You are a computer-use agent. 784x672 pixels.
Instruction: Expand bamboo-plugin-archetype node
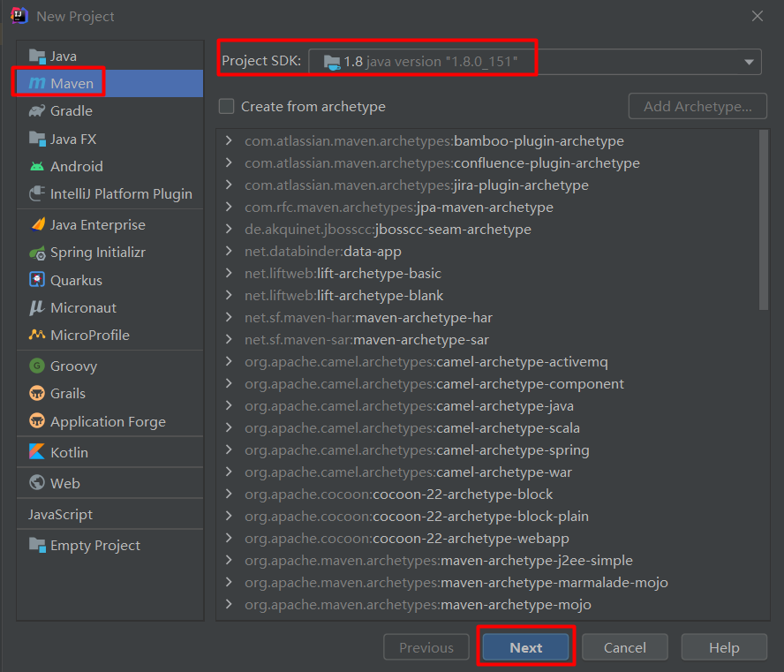[x=229, y=140]
